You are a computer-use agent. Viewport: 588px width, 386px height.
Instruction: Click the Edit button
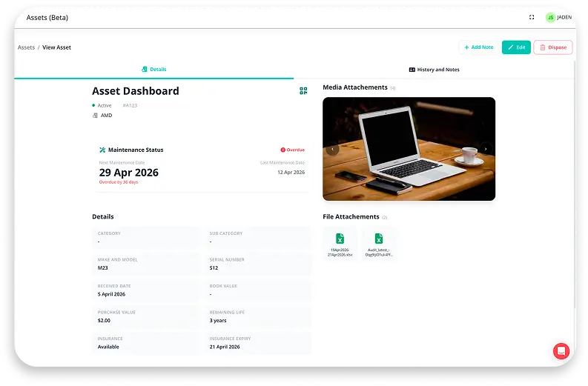click(516, 47)
